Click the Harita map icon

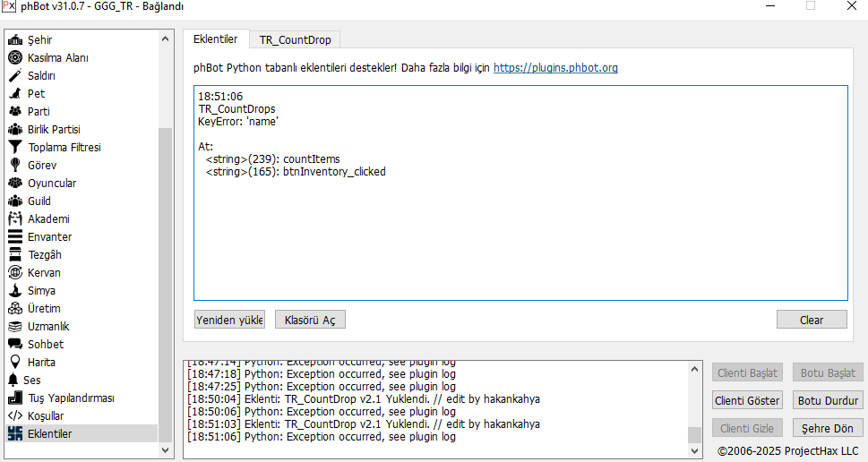click(x=14, y=363)
